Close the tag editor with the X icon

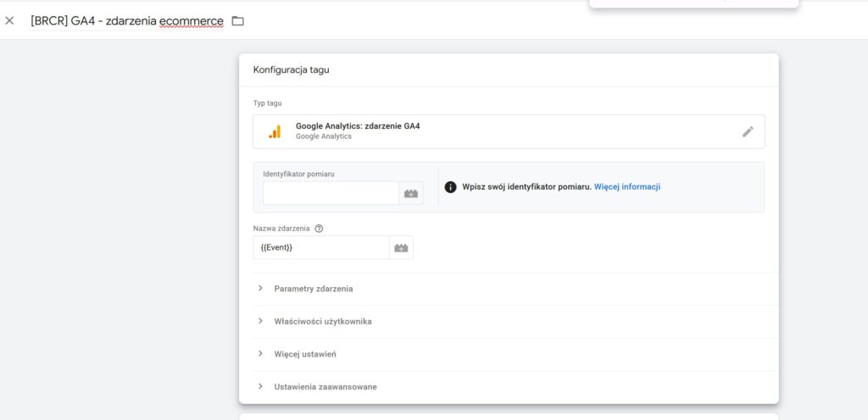pyautogui.click(x=9, y=20)
